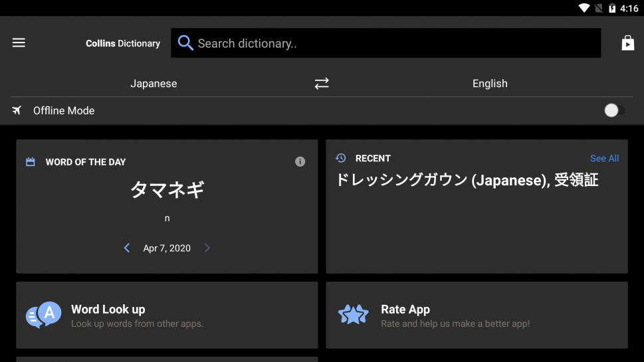Choose English target language
The height and width of the screenshot is (362, 644).
(490, 83)
